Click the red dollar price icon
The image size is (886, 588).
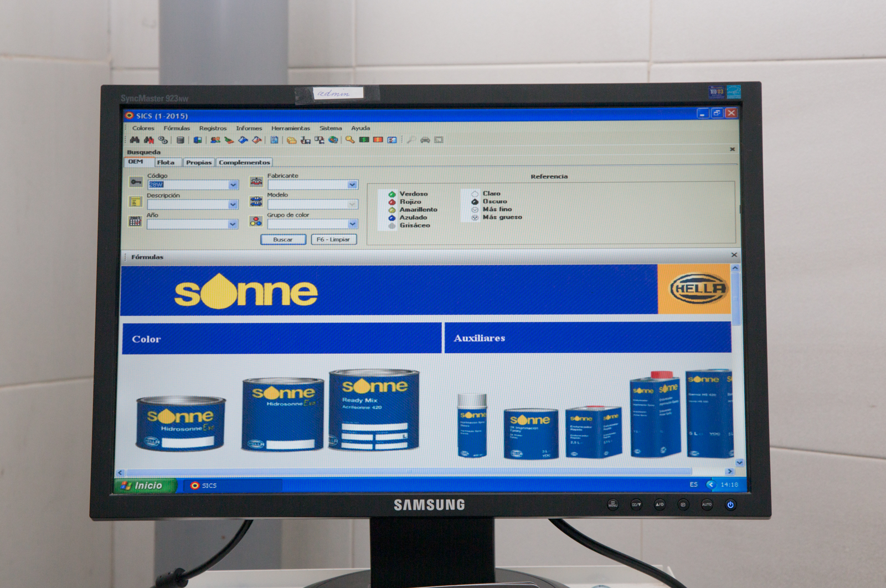[378, 140]
